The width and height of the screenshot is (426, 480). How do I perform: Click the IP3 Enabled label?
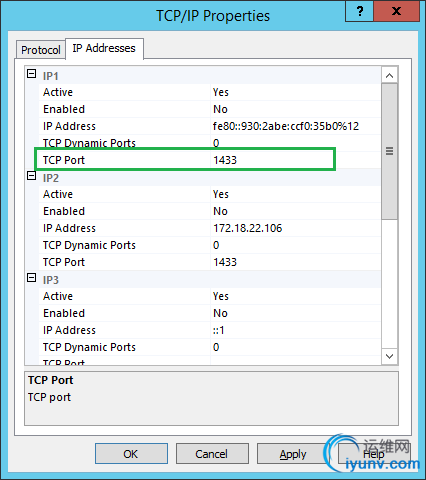tap(64, 313)
